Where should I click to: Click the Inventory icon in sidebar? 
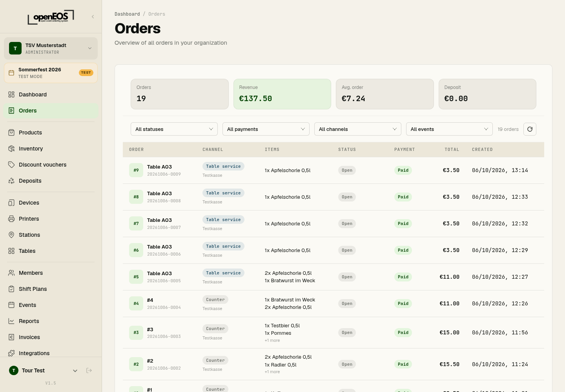click(11, 149)
